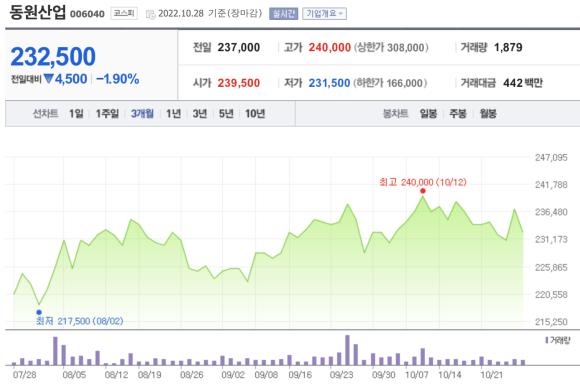Click the 09/30 x-axis date label
Image resolution: width=580 pixels, height=392 pixels.
(x=384, y=375)
